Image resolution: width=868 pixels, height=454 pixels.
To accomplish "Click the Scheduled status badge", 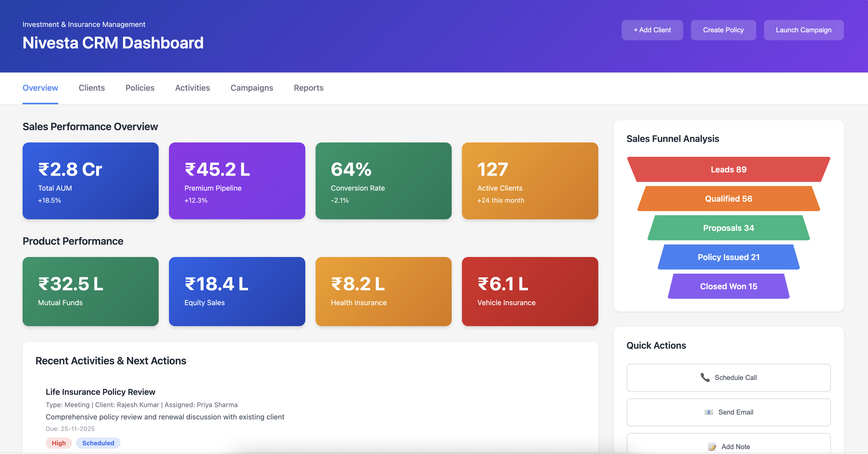I will [98, 443].
